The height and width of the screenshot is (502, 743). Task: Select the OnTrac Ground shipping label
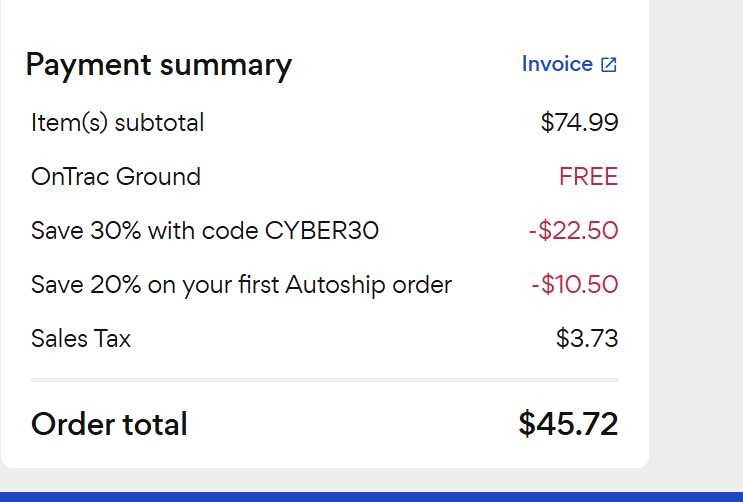pos(116,177)
